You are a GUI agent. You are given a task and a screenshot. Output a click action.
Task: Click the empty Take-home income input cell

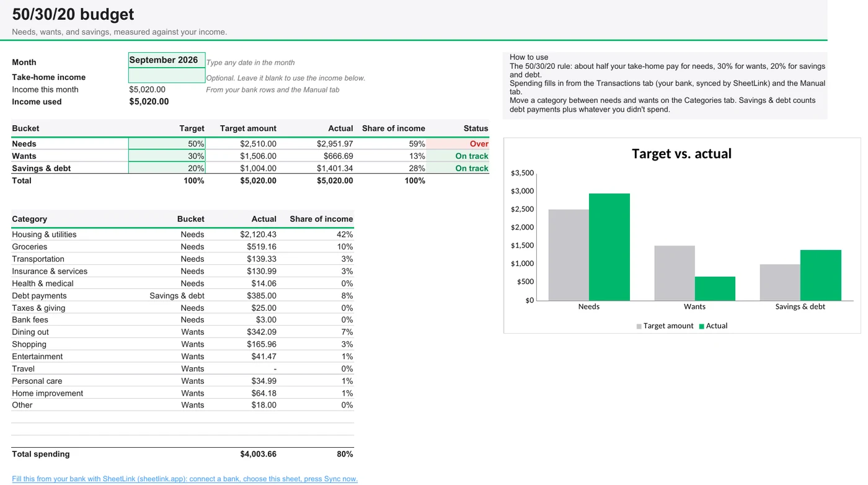coord(167,76)
